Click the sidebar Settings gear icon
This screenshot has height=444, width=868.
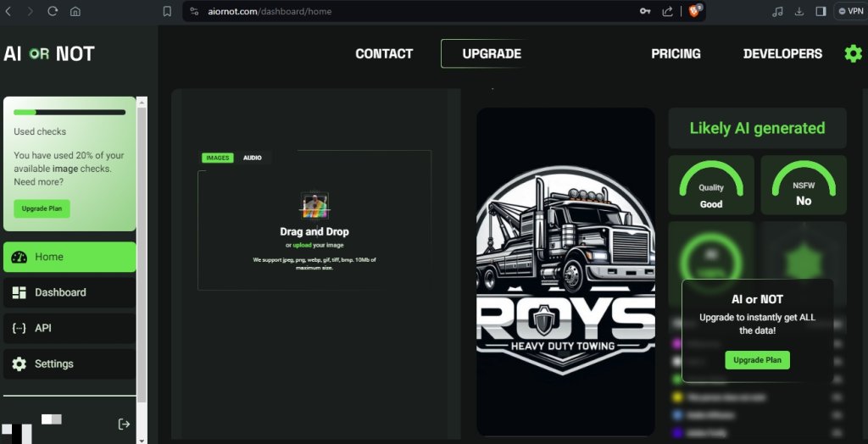[x=19, y=364]
